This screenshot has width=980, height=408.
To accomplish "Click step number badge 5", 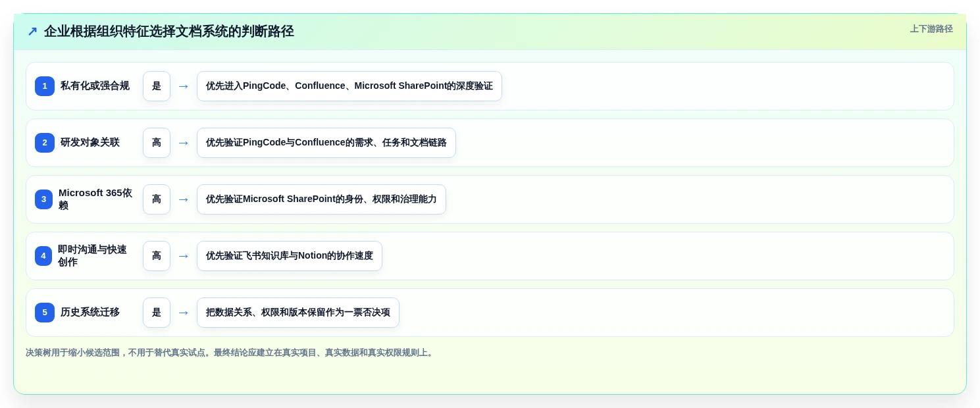I will (45, 313).
